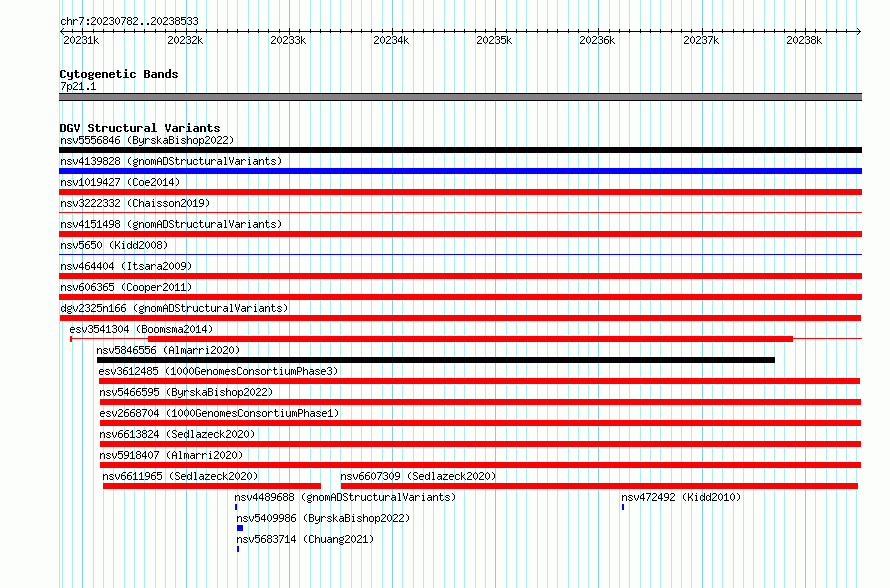Click the 20237k ruler position

pyautogui.click(x=701, y=40)
